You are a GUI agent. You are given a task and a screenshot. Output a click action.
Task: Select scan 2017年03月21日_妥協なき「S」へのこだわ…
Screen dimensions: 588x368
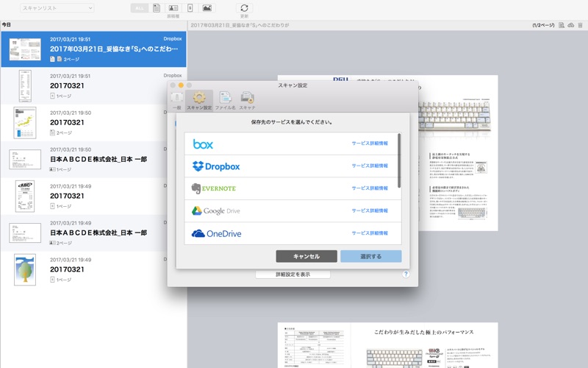click(x=94, y=49)
